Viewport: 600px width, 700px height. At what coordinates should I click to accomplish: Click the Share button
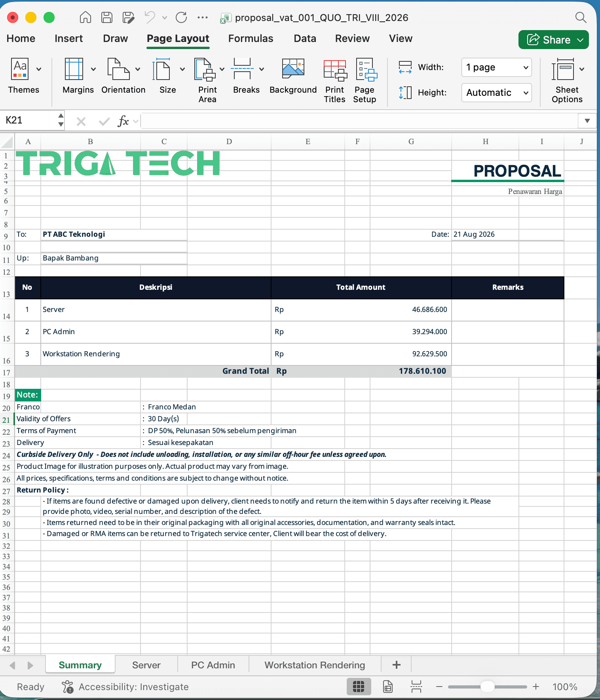pos(554,40)
